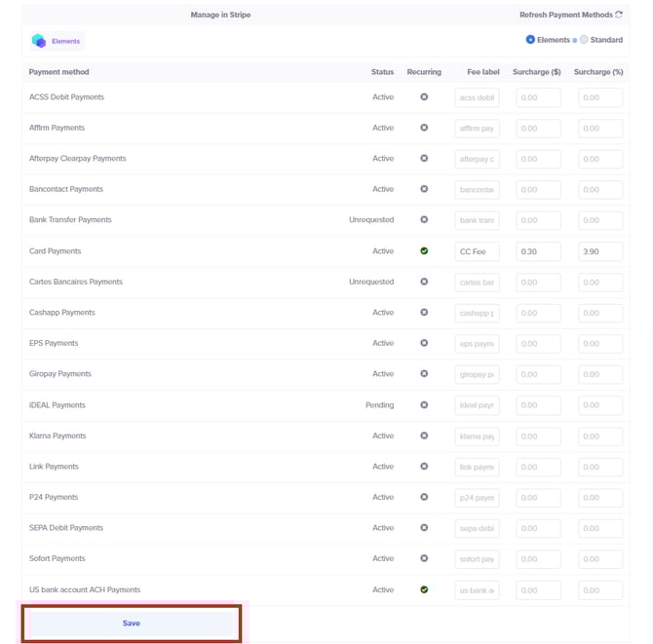Screen dimensions: 653x644
Task: Click the Link Payments fee label field
Action: [477, 467]
